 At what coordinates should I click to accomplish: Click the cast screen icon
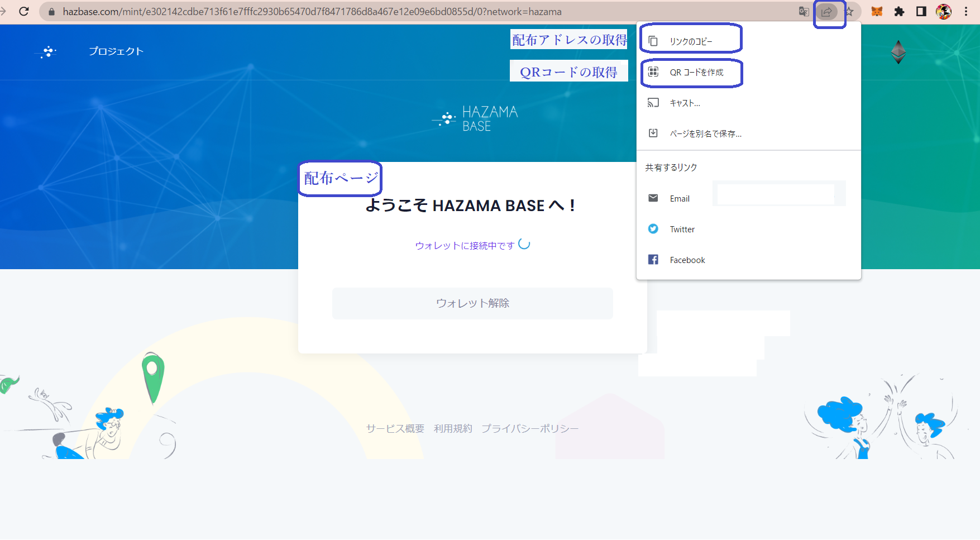653,103
